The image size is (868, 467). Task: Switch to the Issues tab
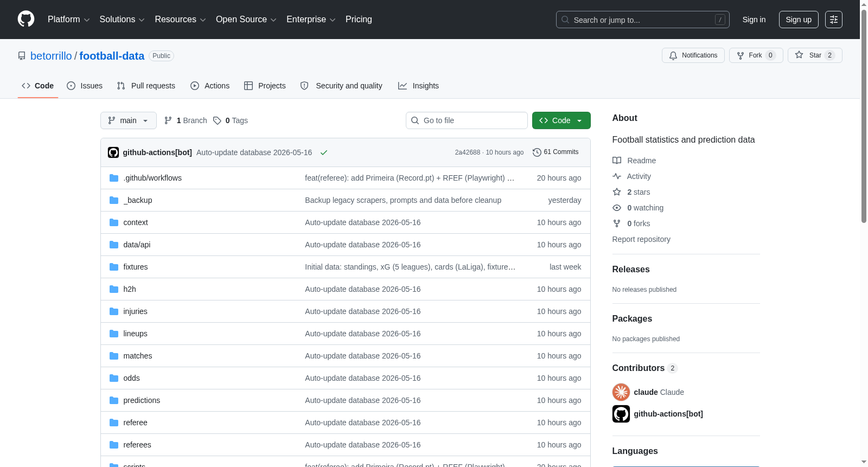pyautogui.click(x=85, y=86)
